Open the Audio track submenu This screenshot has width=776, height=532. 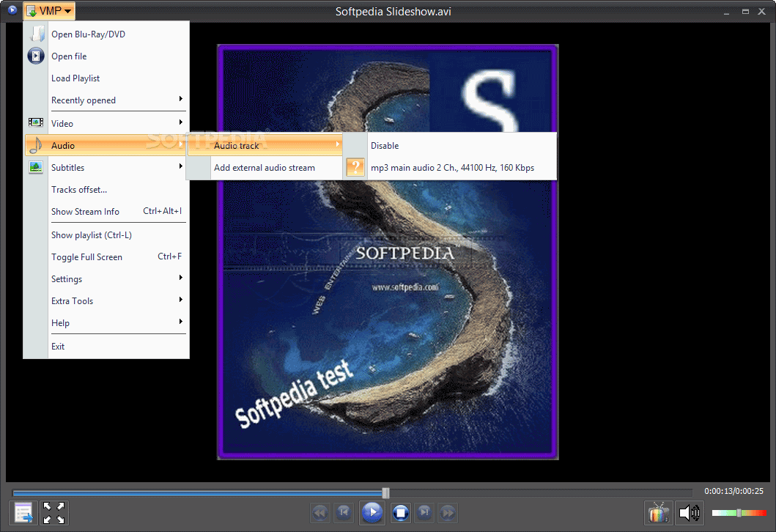pos(265,146)
